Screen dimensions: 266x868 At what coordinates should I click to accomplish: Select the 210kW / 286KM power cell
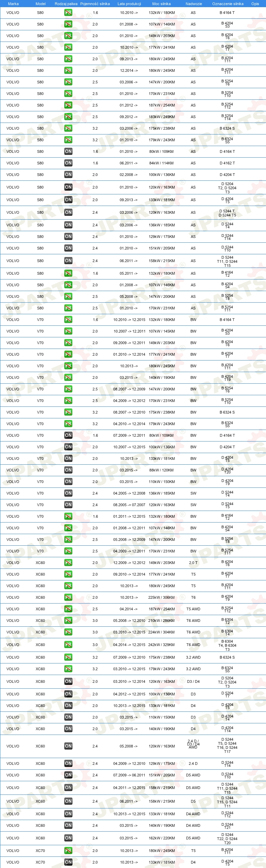[x=162, y=621]
